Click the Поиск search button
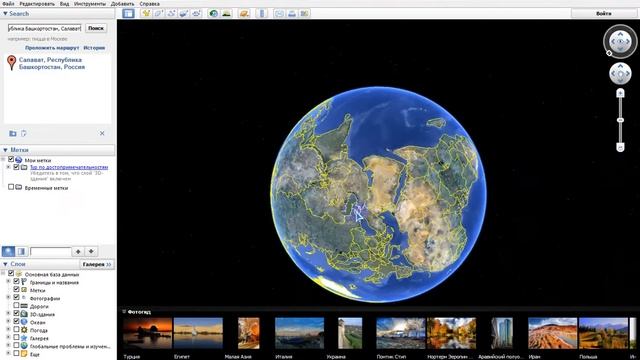Screen dimensions: 640x360 pos(96,28)
